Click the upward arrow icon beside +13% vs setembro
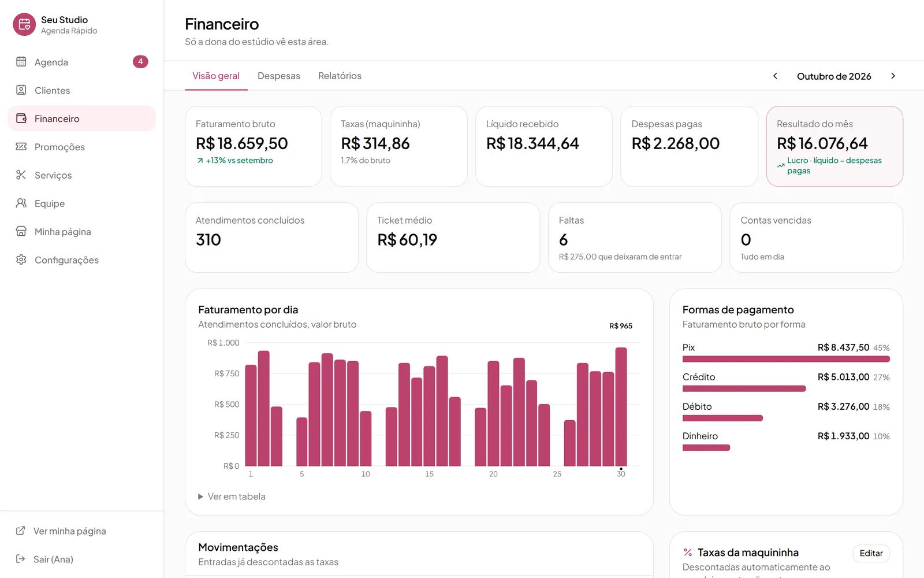Viewport: 924px width, 578px height. (200, 161)
